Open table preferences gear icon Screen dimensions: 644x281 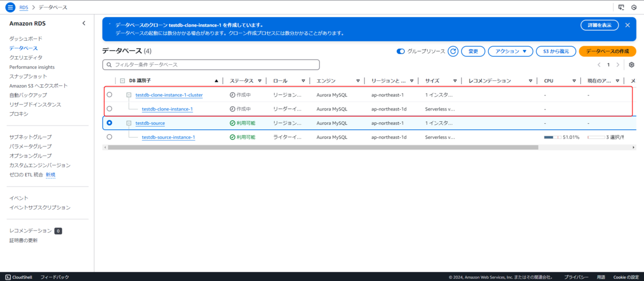[x=632, y=64]
